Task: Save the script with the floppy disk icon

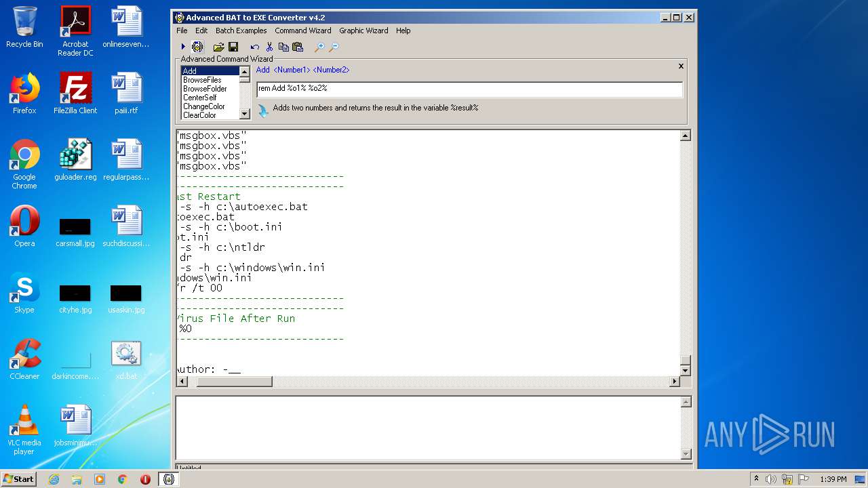Action: tap(233, 47)
